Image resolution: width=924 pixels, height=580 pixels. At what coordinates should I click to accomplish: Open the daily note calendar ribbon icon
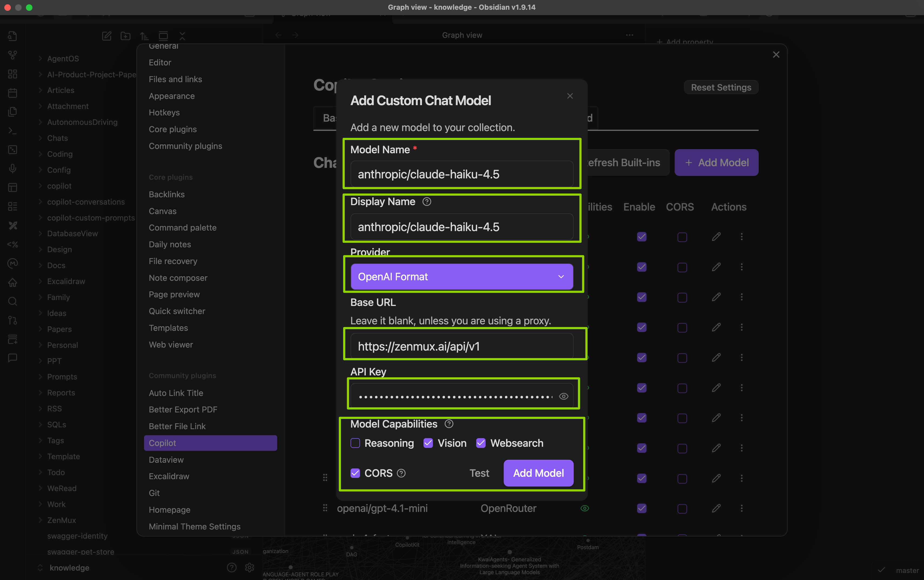[x=13, y=93]
